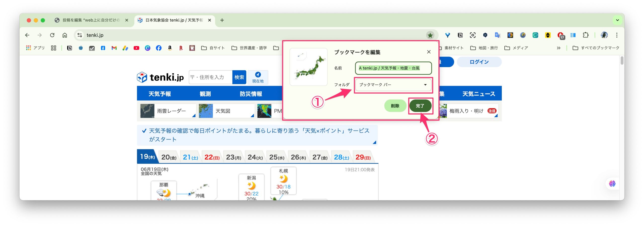The image size is (644, 226).
Task: Open the Apps shortcut in bookmarks bar
Action: tap(35, 48)
